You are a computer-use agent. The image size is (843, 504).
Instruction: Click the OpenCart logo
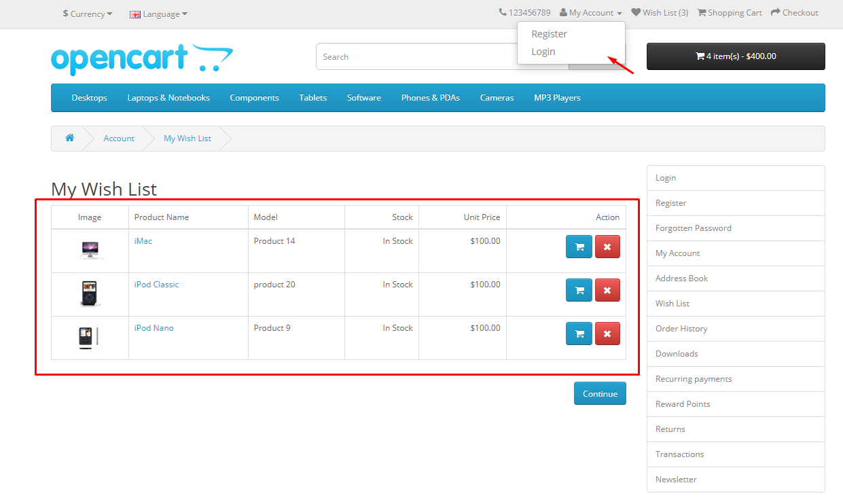coord(141,58)
